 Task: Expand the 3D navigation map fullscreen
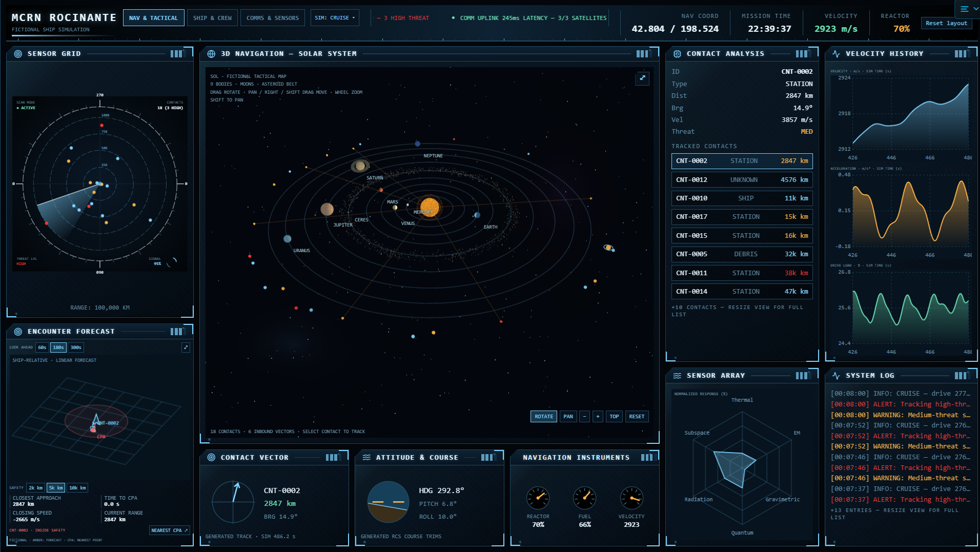pyautogui.click(x=642, y=78)
